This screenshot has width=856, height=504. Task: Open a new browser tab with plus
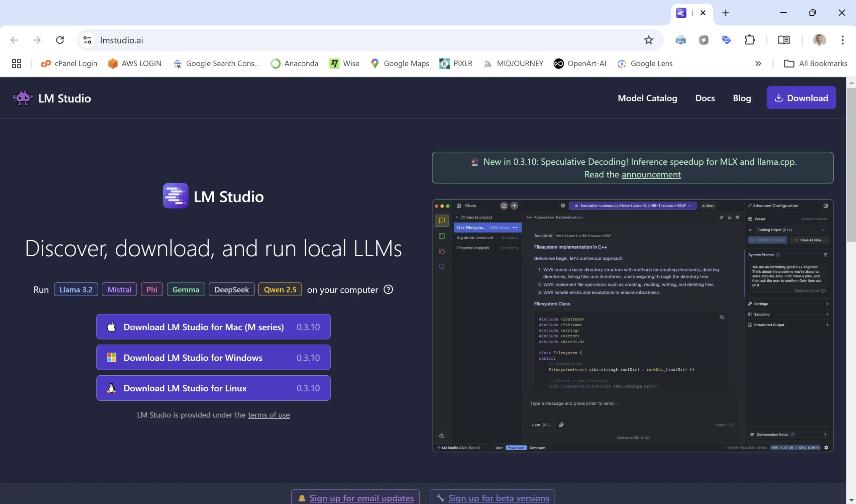click(725, 13)
